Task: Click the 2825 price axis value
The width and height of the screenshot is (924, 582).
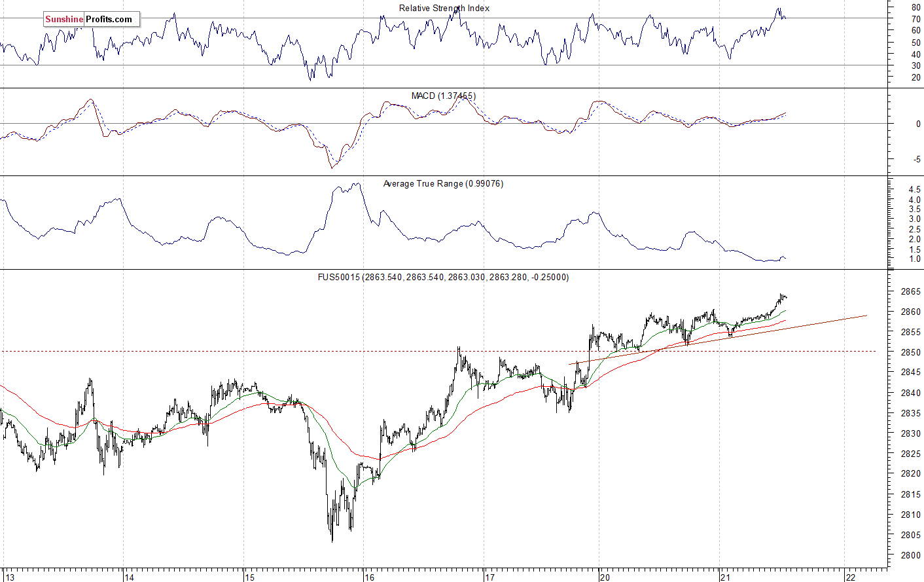Action: (911, 454)
